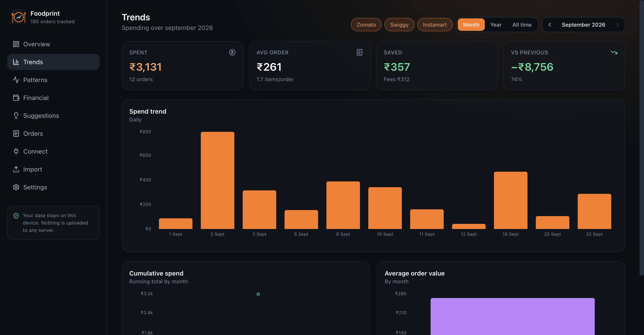Viewport: 644px width, 335px height.
Task: Click the Fees ₹312 text
Action: point(396,79)
